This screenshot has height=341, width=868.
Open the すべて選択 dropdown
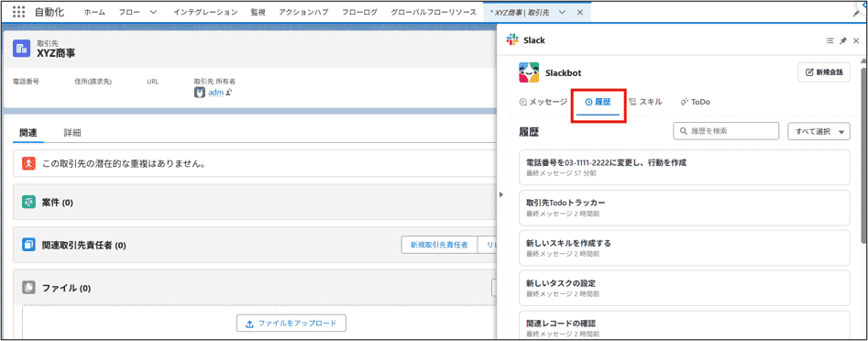819,131
